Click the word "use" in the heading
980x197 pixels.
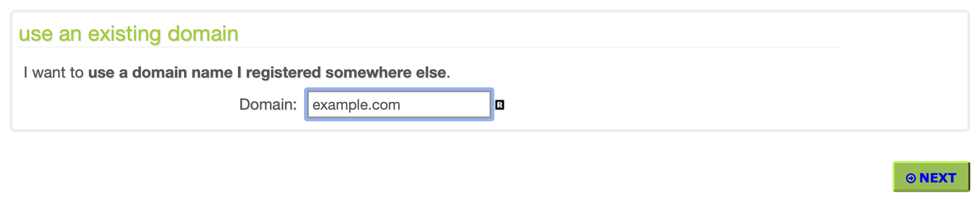35,34
